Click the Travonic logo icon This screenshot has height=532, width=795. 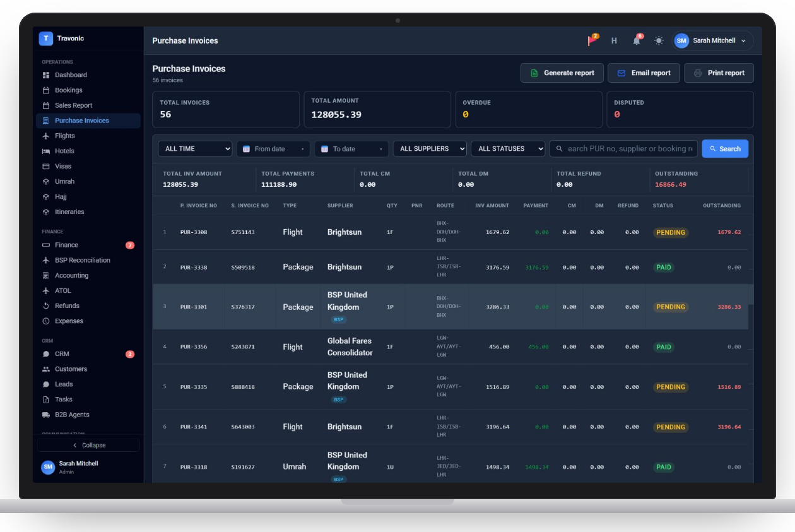click(46, 38)
